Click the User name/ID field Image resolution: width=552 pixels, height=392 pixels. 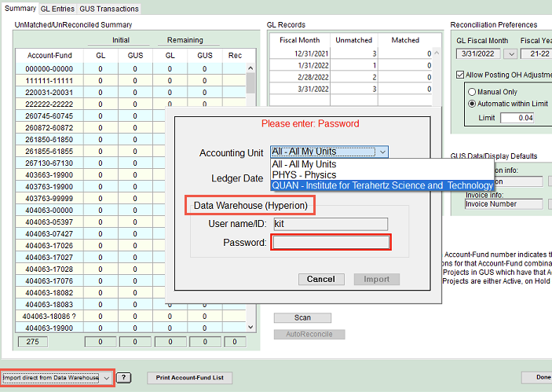(x=329, y=224)
